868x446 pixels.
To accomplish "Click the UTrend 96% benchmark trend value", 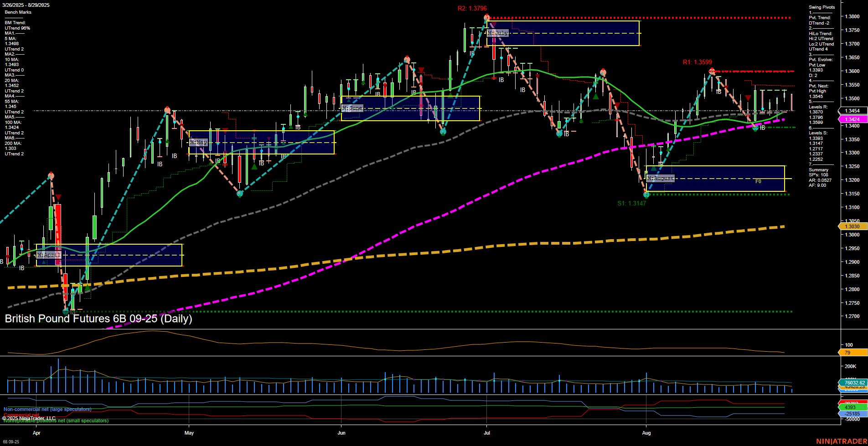I will click(17, 28).
